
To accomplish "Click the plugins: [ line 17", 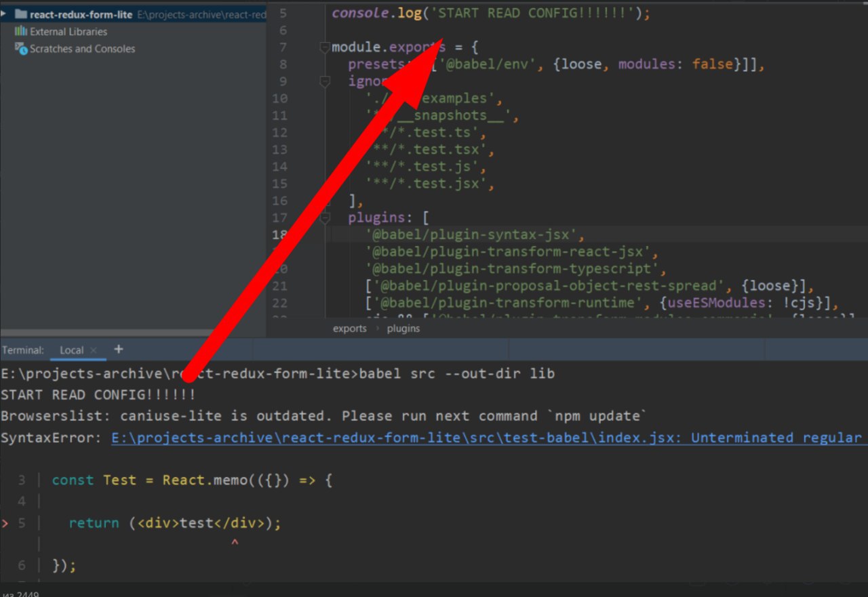I will [x=389, y=218].
